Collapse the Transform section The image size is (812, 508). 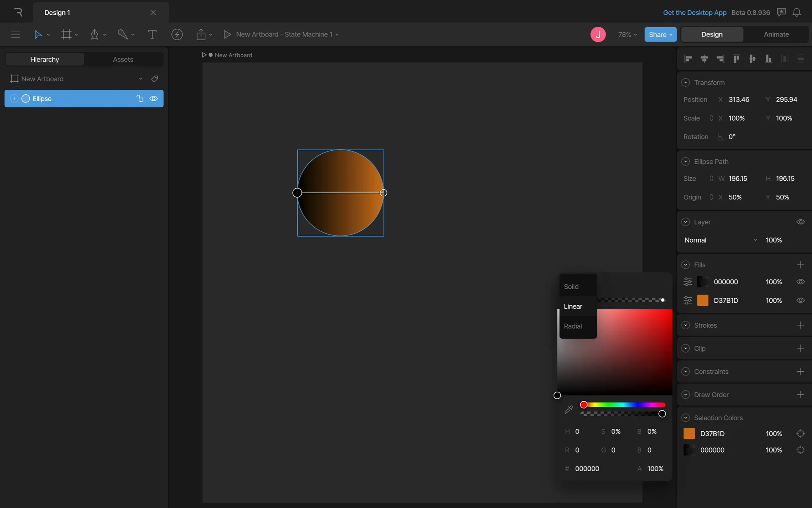coord(686,83)
